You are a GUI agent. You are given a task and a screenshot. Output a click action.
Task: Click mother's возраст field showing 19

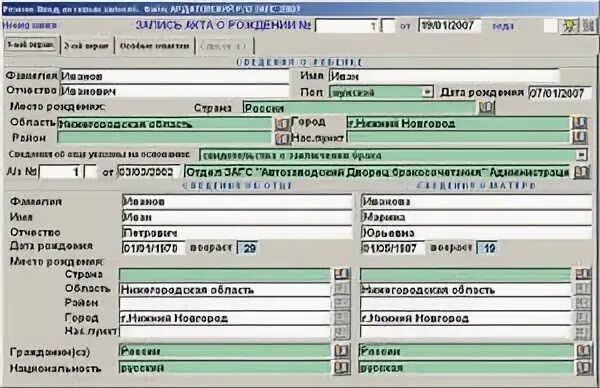[487, 248]
